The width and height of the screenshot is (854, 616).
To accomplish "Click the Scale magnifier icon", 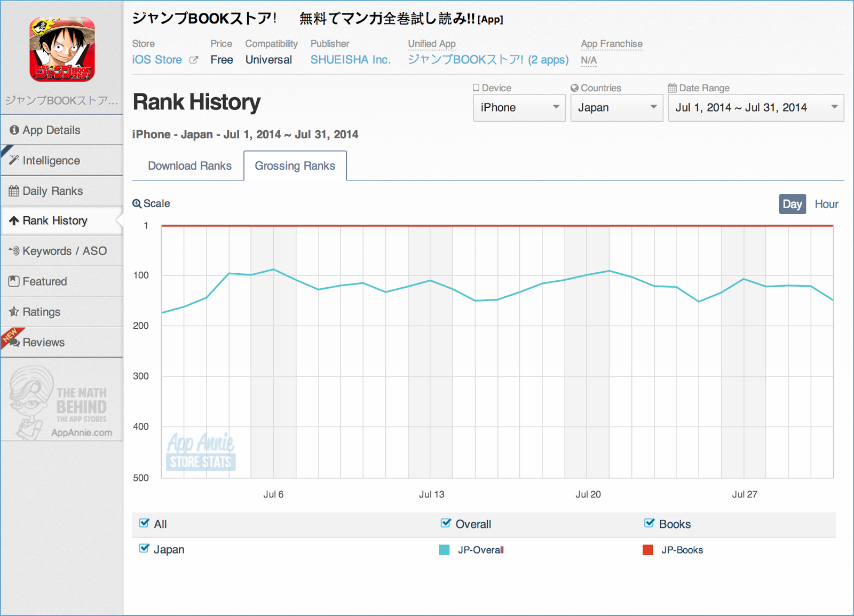I will 137,204.
